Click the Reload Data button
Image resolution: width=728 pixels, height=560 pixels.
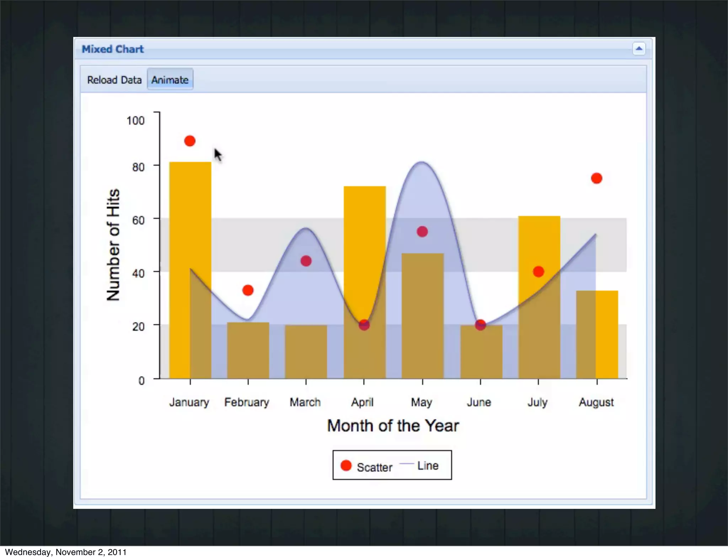[114, 80]
